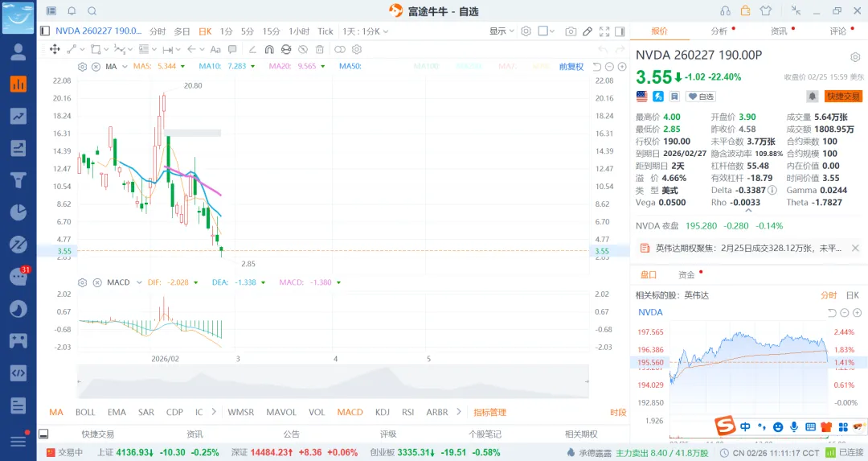Enter fullscreen chart mode

click(x=604, y=31)
